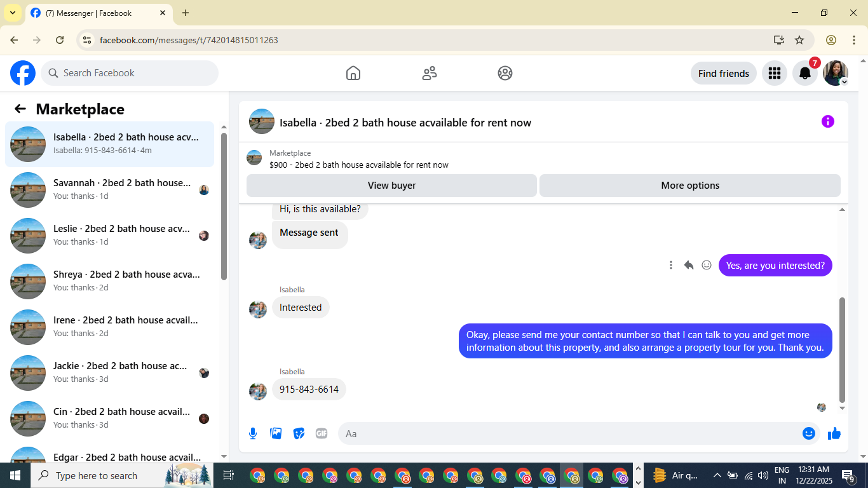
Task: Click the listing thumbnail beside Marketplace label
Action: tap(254, 158)
